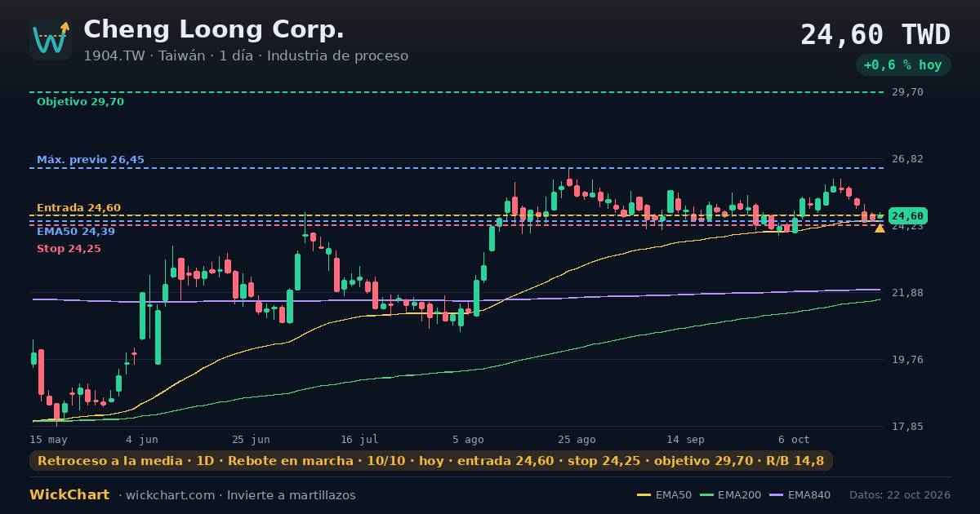The image size is (980, 514).
Task: Click the 24,60 TWD current price
Action: pyautogui.click(x=875, y=35)
